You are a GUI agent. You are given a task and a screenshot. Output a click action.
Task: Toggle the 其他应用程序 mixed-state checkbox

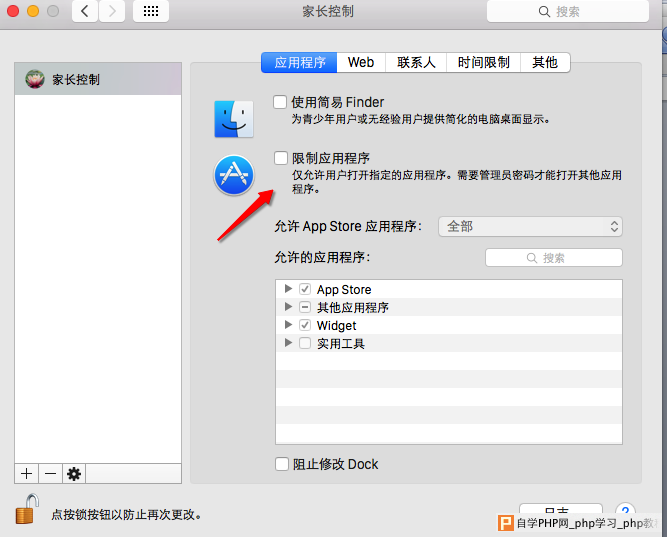point(305,307)
